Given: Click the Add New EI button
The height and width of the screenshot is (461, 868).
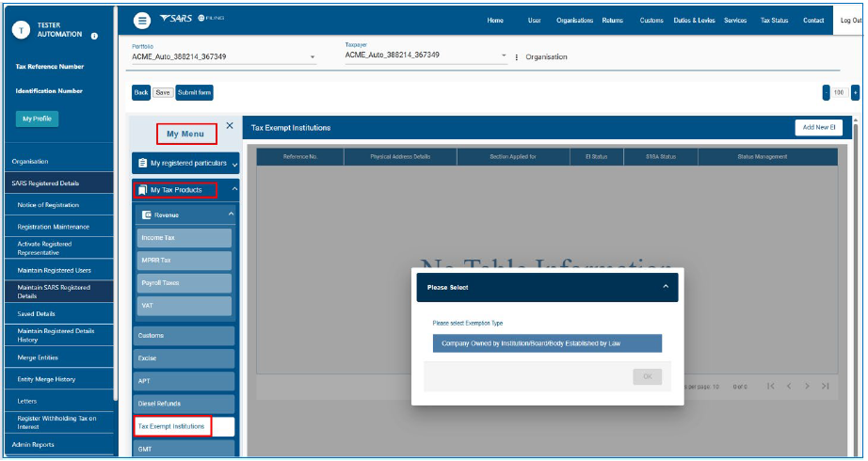Looking at the screenshot, I should coord(818,127).
